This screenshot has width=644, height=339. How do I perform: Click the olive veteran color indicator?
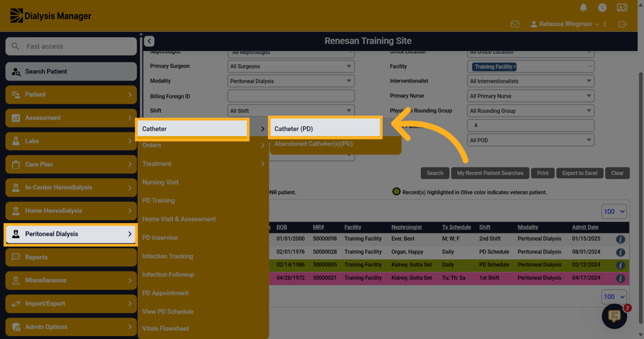pos(396,192)
